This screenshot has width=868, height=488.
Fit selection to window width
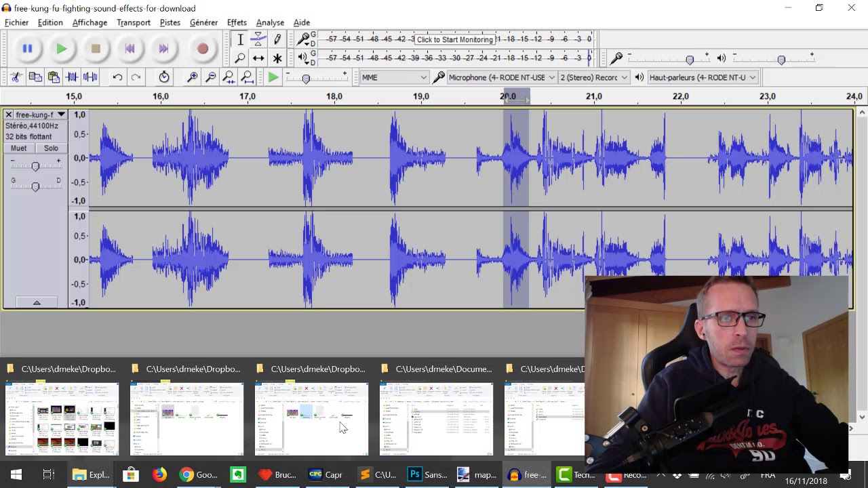pyautogui.click(x=229, y=77)
